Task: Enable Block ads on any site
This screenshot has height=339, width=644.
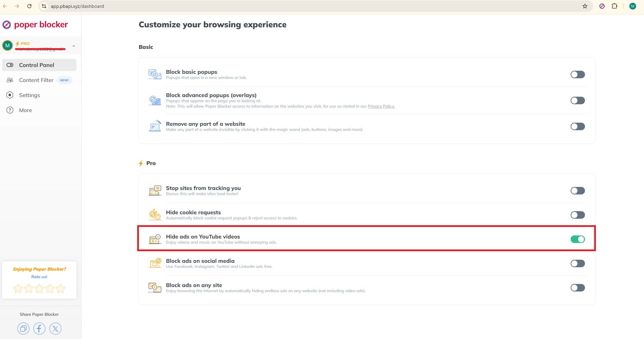Action: [577, 287]
